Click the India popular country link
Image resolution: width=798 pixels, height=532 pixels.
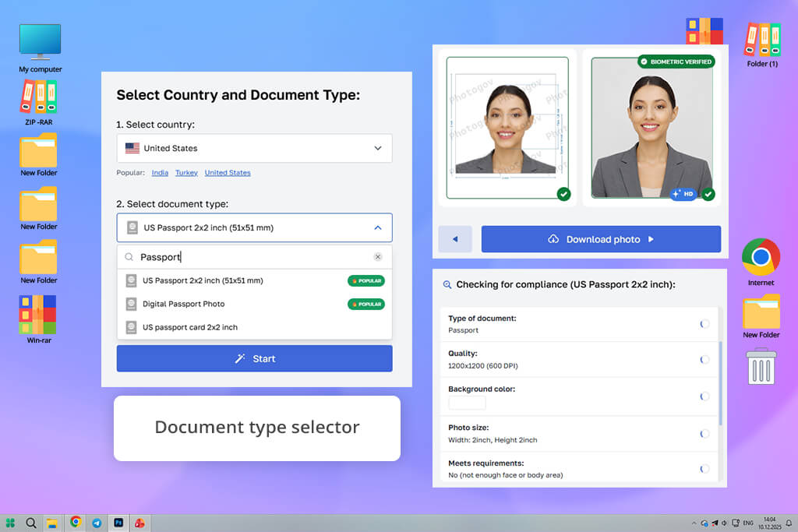click(x=160, y=172)
